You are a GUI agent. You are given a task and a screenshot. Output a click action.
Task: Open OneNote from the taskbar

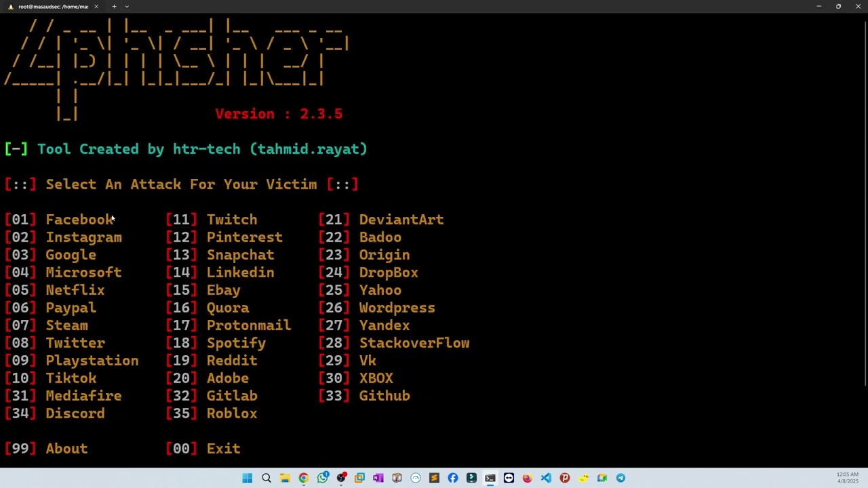[378, 478]
